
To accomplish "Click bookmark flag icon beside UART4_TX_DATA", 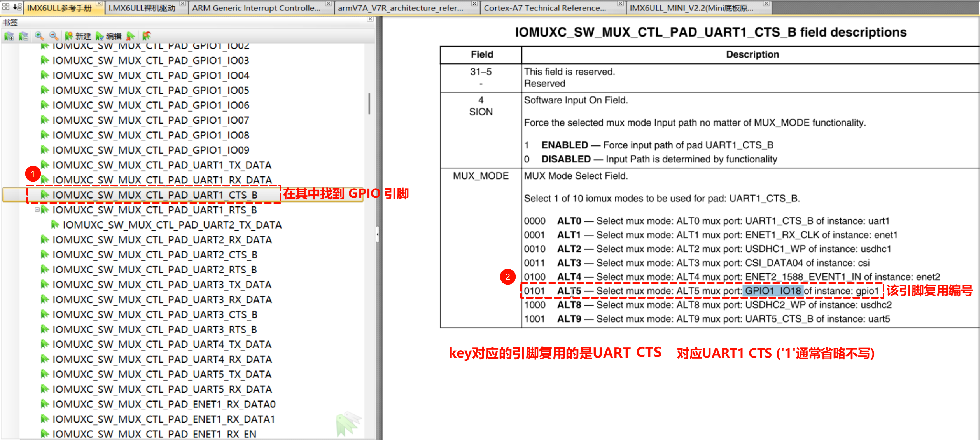I will coord(45,344).
